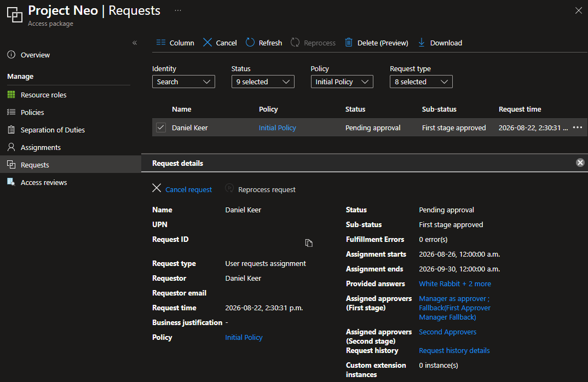Screen dimensions: 588x382
Task: Click First stage approved cell in table
Action: pos(454,128)
